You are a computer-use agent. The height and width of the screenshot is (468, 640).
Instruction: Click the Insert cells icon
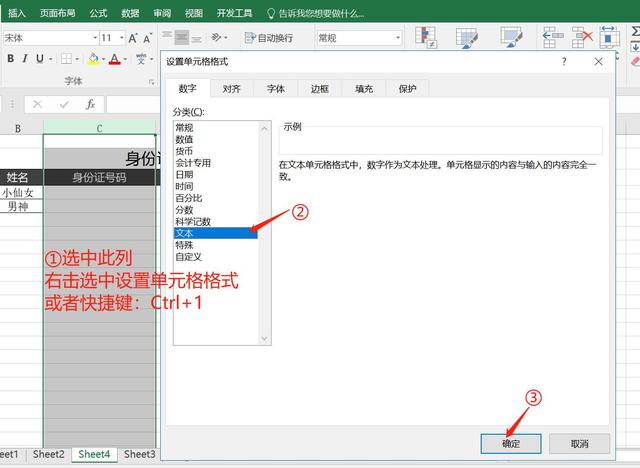(x=552, y=37)
